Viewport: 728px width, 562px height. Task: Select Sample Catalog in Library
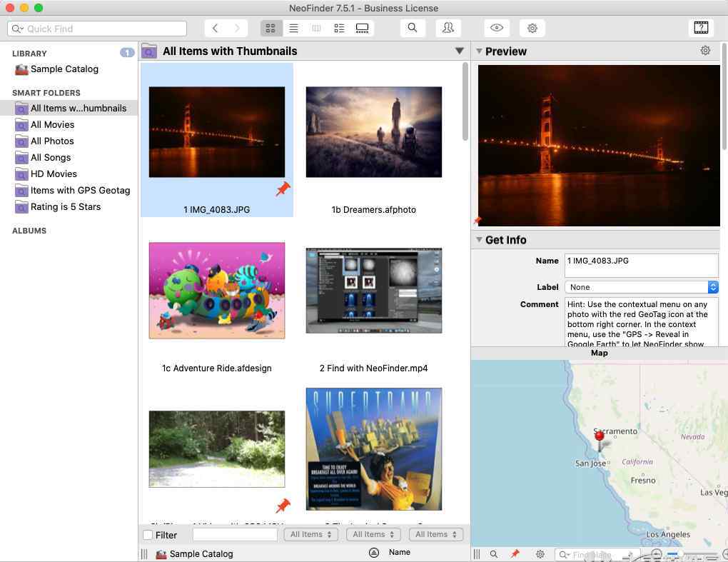pos(64,69)
